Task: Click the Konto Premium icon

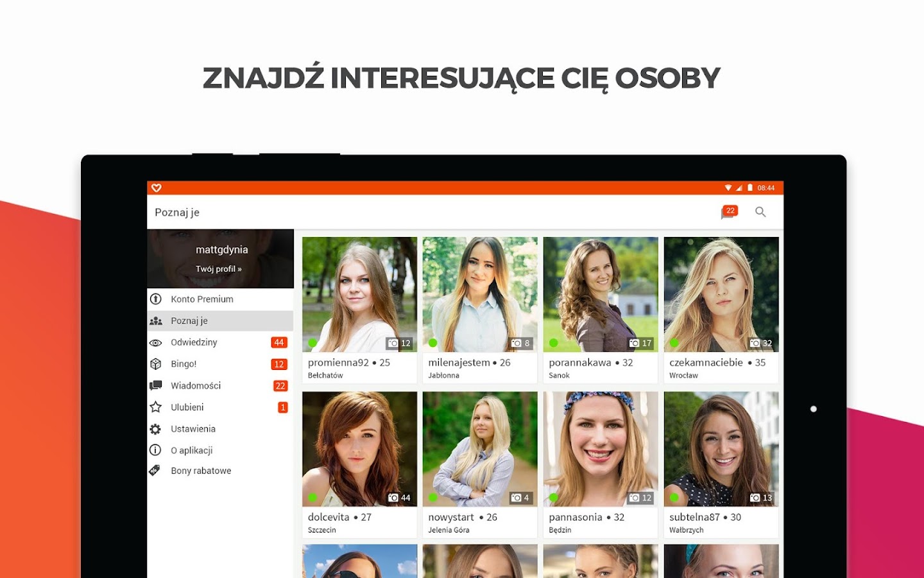Action: [155, 299]
